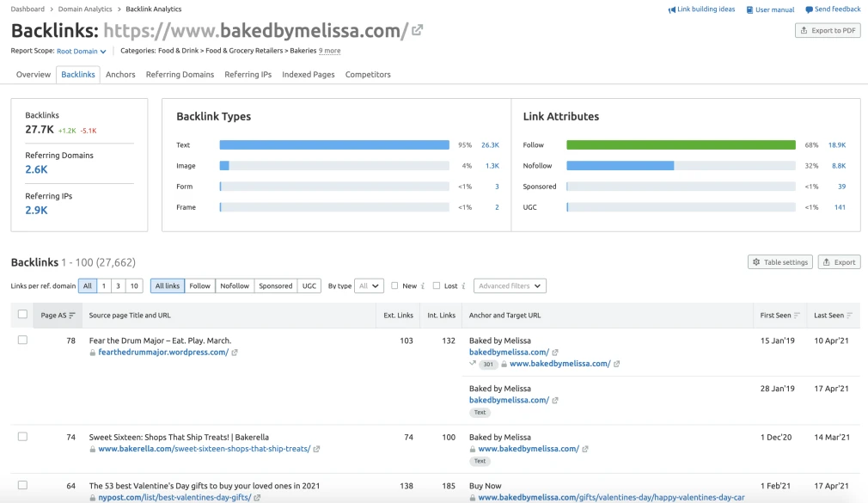The width and height of the screenshot is (868, 503).
Task: Switch to the Competitors tab
Action: (368, 74)
